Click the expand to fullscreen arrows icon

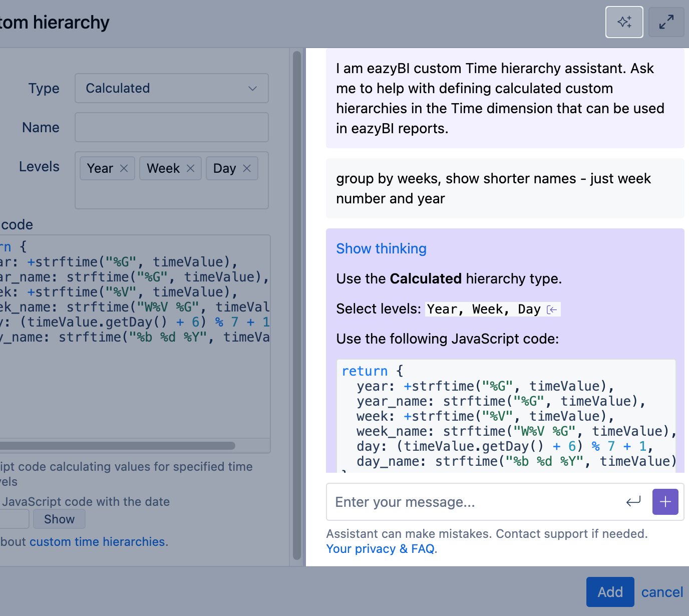click(666, 22)
